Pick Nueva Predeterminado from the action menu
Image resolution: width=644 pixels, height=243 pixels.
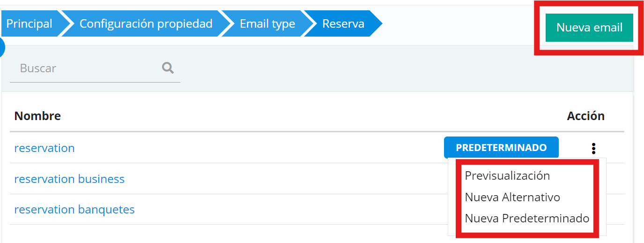click(x=527, y=218)
